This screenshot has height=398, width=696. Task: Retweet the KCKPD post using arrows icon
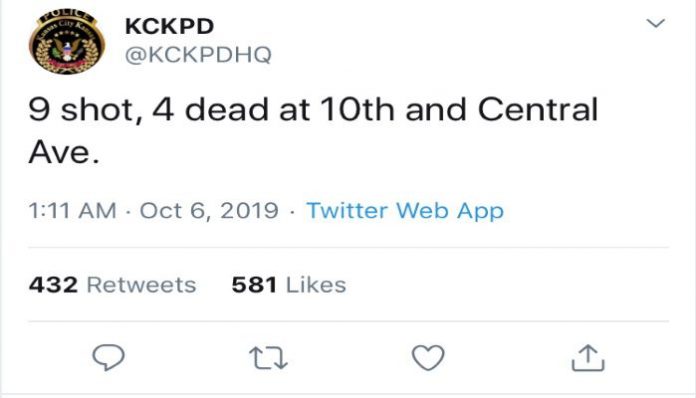[268, 358]
